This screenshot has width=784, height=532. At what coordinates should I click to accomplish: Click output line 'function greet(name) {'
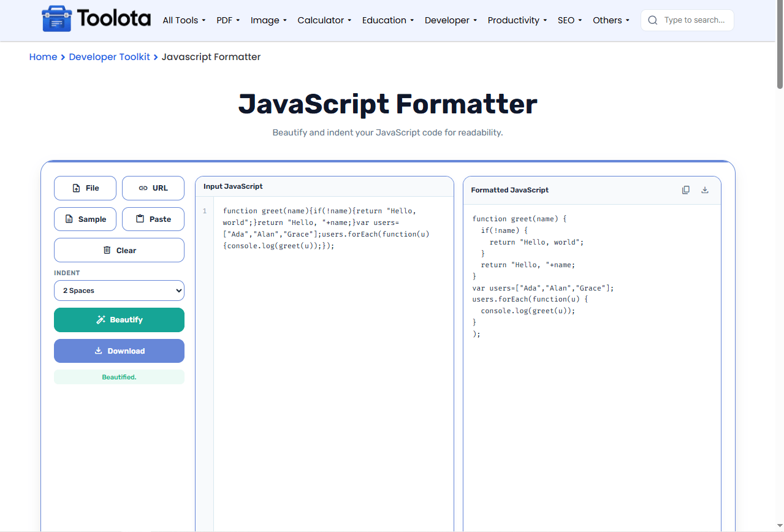(520, 219)
